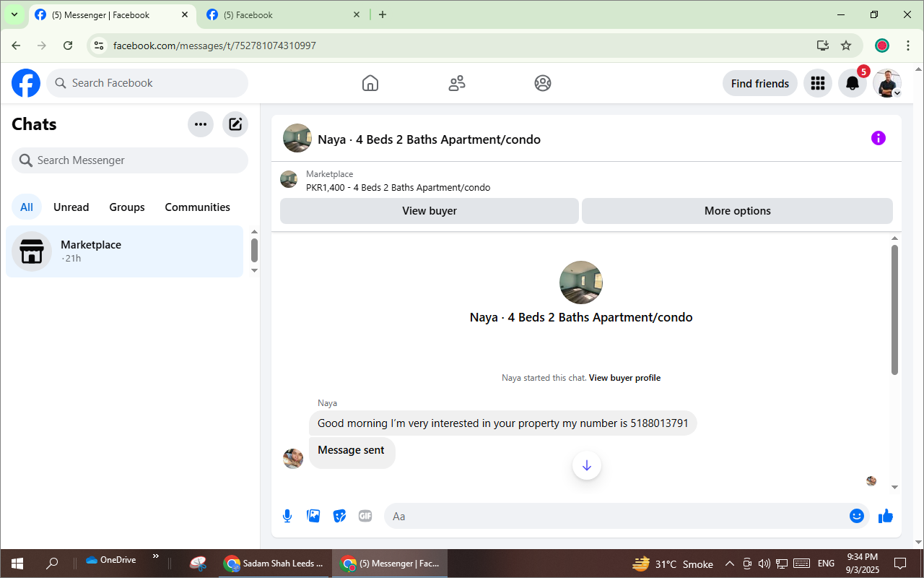The width and height of the screenshot is (924, 578).
Task: Send a thumbs-up like
Action: [x=886, y=516]
